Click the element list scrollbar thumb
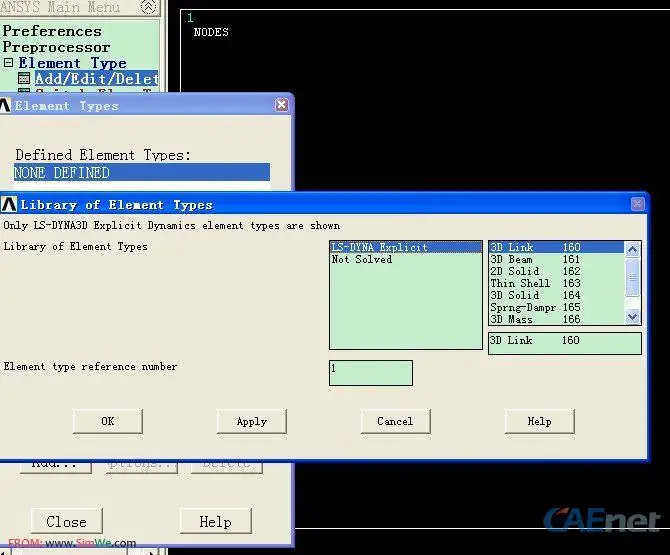Viewport: 670px width, 555px height. tap(632, 277)
